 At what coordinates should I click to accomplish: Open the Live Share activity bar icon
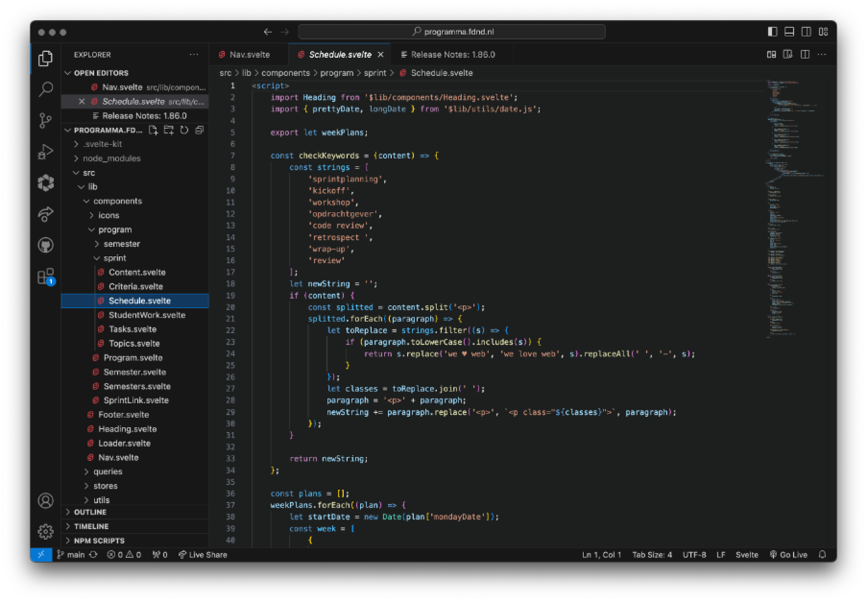click(x=46, y=214)
